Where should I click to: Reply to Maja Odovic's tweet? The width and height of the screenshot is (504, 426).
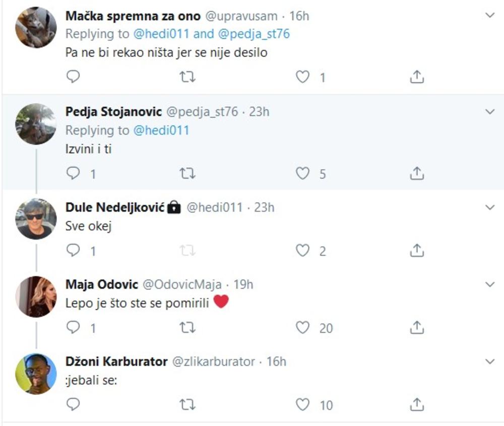[74, 328]
